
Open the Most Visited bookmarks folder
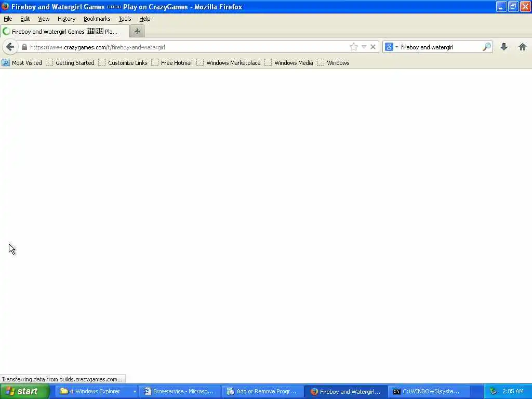pyautogui.click(x=22, y=63)
